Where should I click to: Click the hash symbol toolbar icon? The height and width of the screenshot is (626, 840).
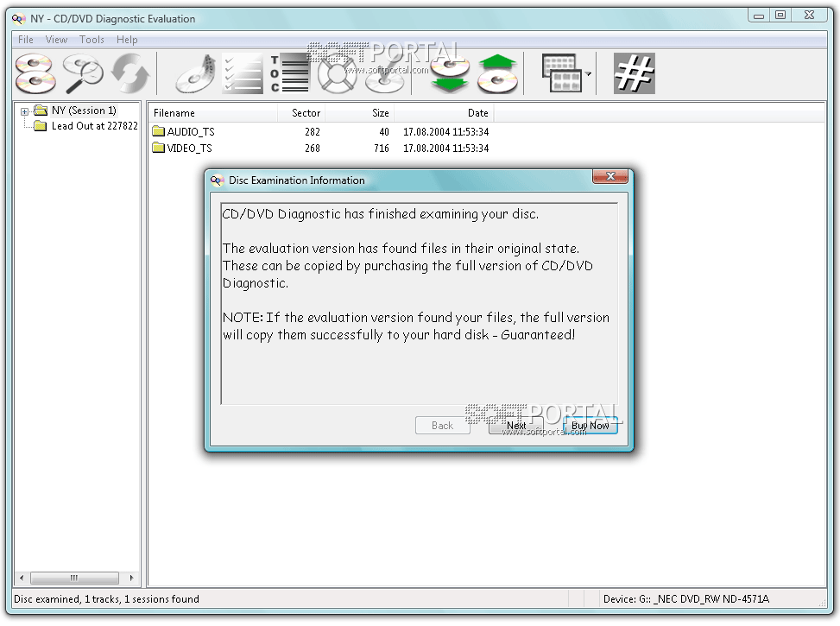[x=634, y=73]
